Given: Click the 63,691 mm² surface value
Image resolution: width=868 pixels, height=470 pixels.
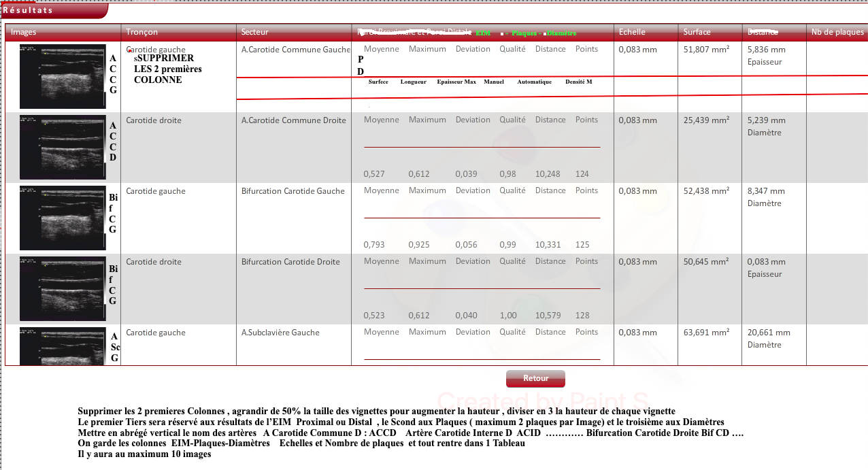Looking at the screenshot, I should pyautogui.click(x=706, y=333).
